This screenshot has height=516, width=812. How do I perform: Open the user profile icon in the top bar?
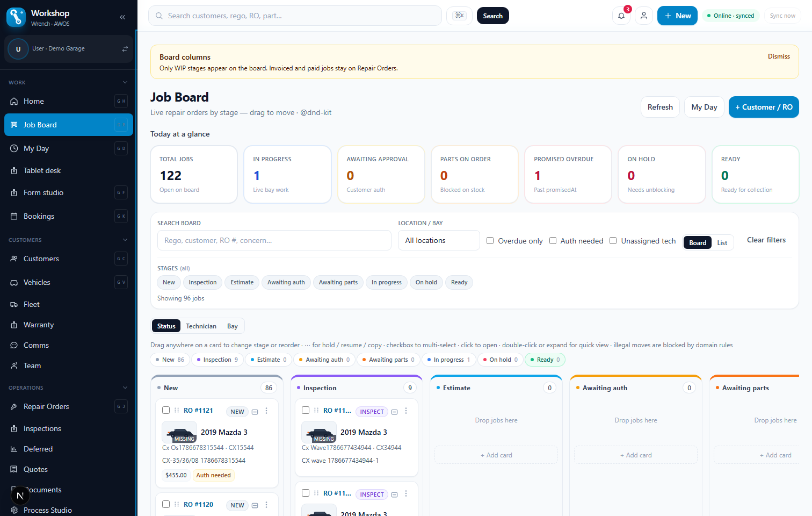(644, 16)
